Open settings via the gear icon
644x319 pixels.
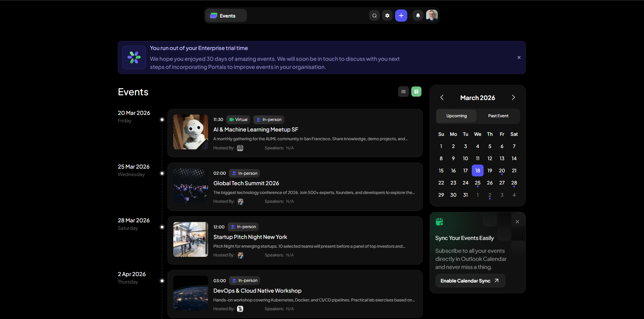pos(387,16)
